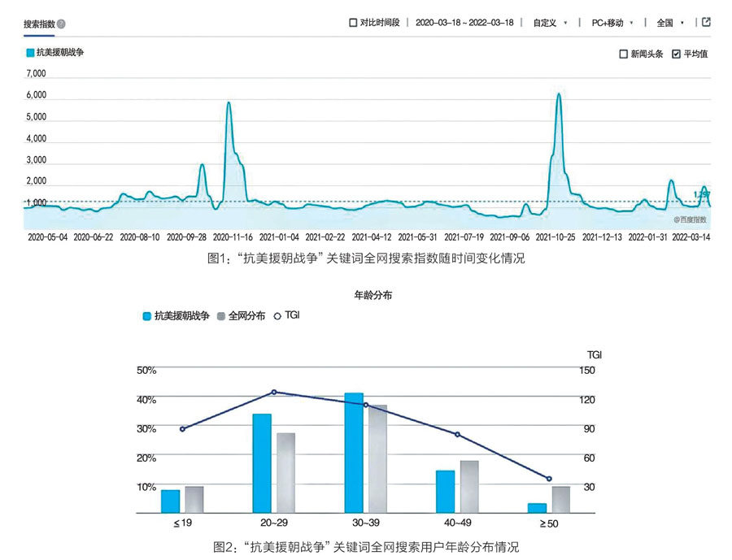Click the TGI data point for ≥50
Screen dimensions: 732x560
549,479
